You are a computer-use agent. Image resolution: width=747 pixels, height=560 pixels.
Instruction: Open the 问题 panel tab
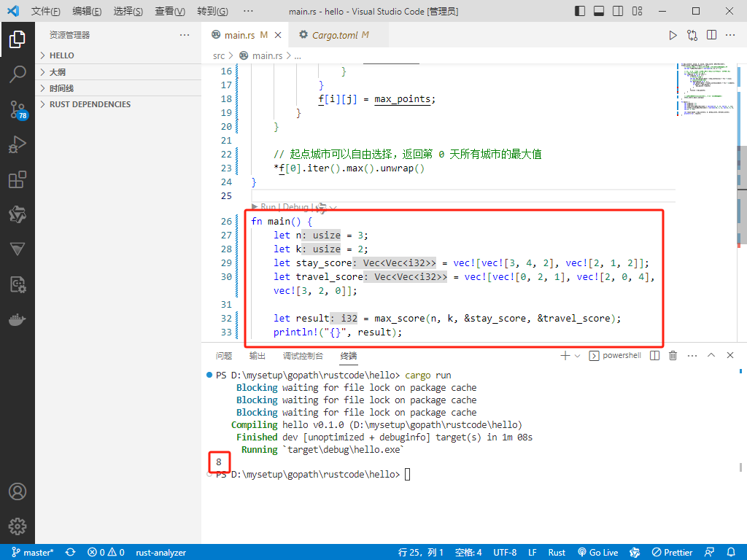(x=224, y=356)
